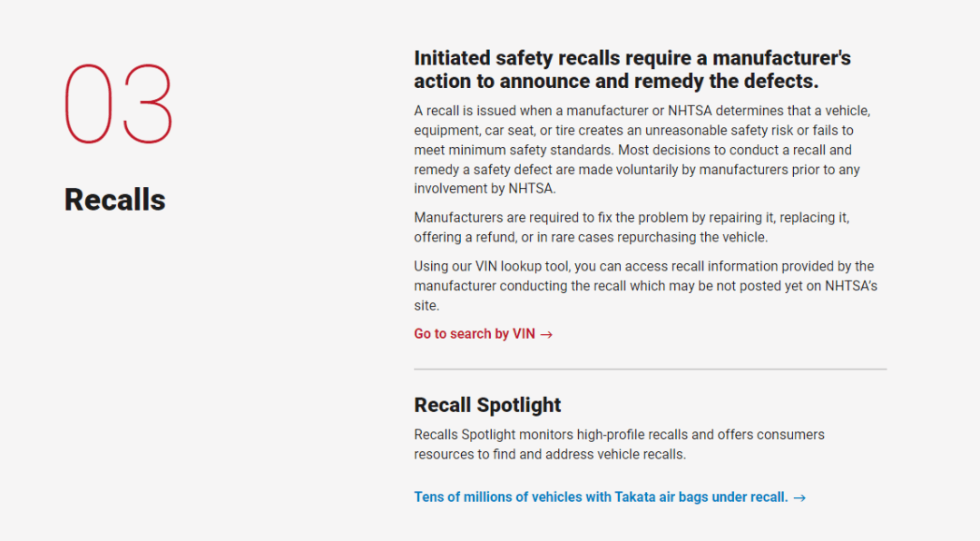The width and height of the screenshot is (980, 541).
Task: Click heading line 'action to announce and remedy'
Action: [616, 82]
